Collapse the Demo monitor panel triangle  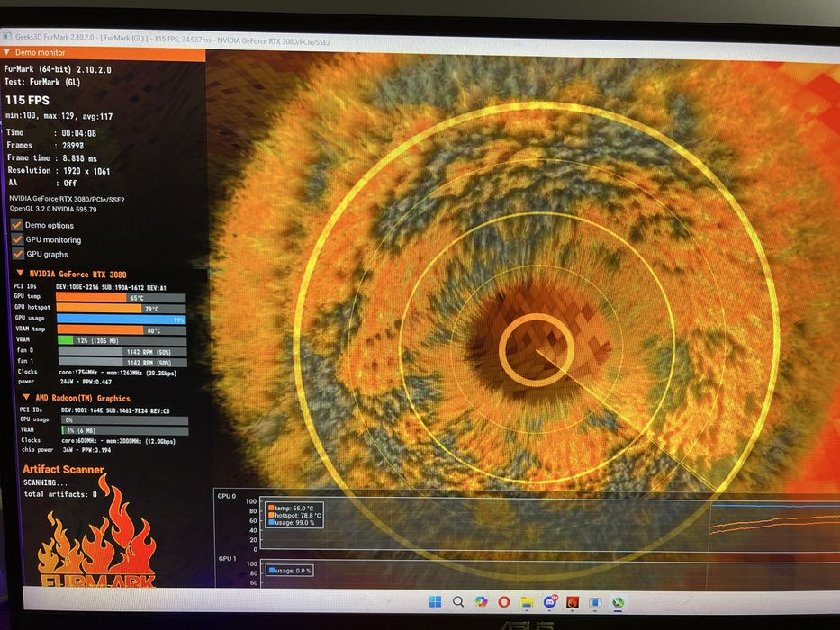coord(6,52)
